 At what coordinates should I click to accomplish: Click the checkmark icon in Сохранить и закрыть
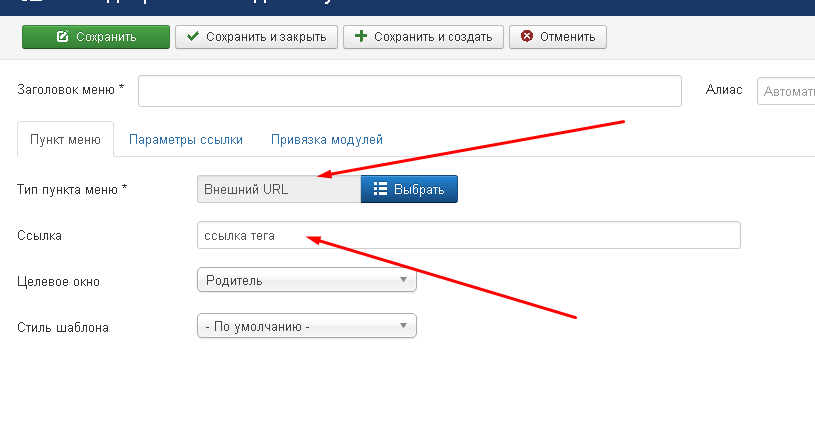[193, 37]
